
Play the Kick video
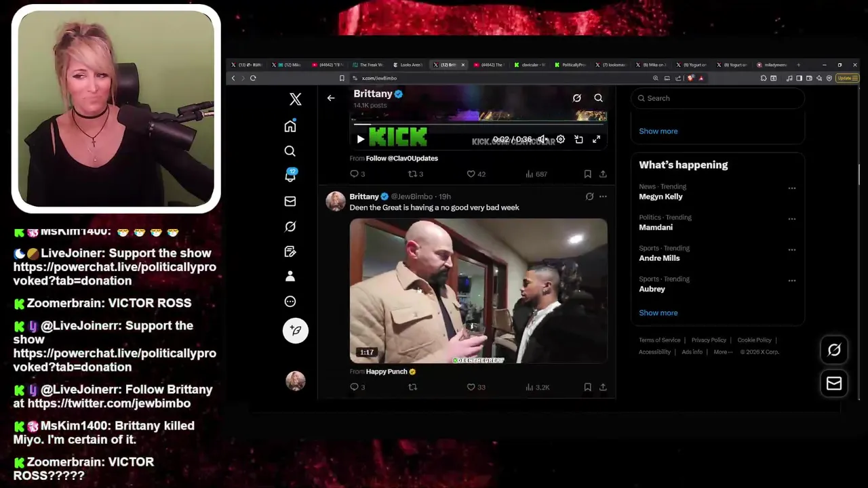click(x=361, y=139)
